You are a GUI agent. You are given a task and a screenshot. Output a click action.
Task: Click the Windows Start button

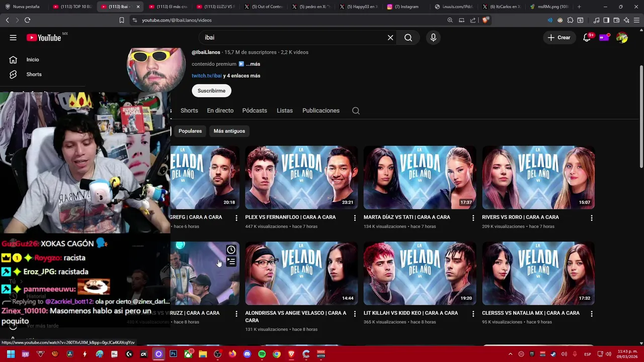click(x=11, y=354)
